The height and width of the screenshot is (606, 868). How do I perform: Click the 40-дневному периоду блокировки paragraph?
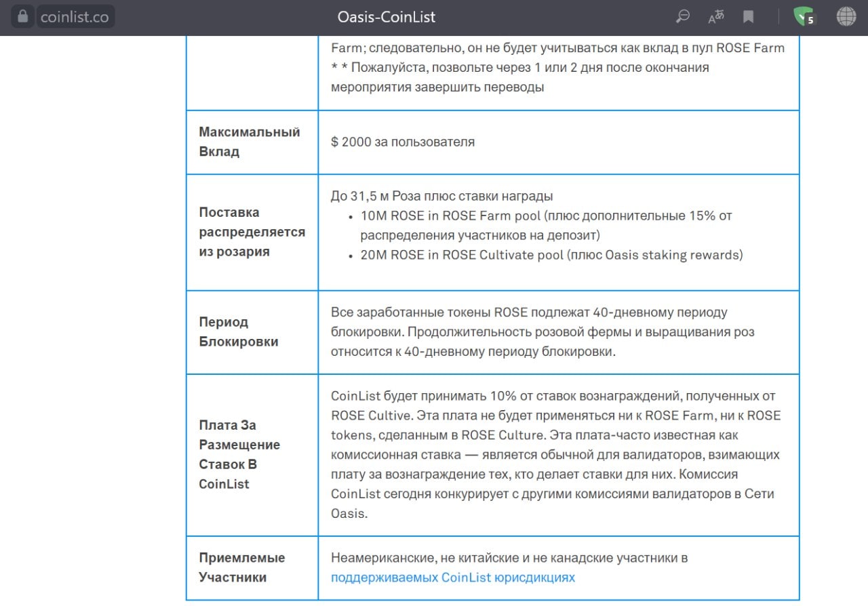pos(542,332)
